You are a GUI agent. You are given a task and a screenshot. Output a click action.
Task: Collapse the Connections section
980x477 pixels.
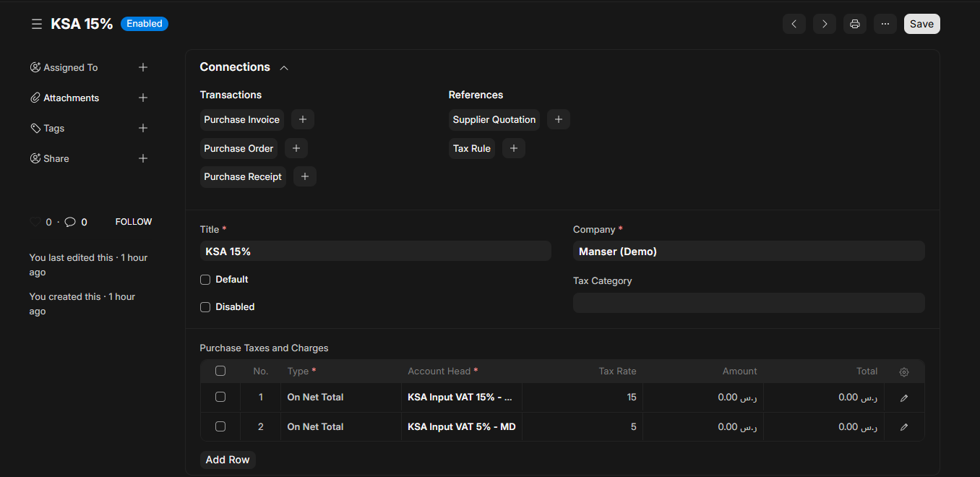tap(284, 67)
